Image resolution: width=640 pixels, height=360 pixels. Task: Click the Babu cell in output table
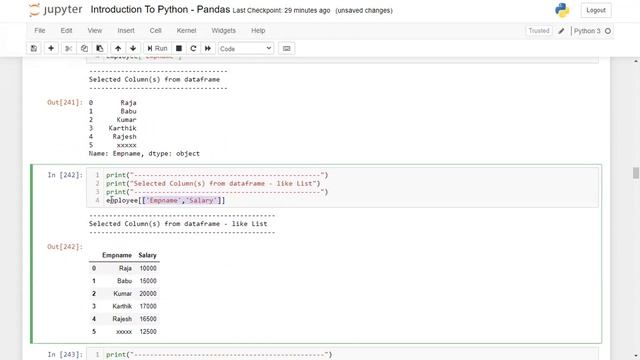pos(124,281)
